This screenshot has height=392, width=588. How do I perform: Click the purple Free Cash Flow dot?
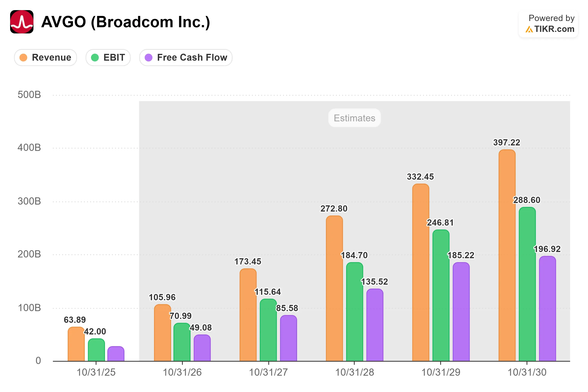pos(149,58)
